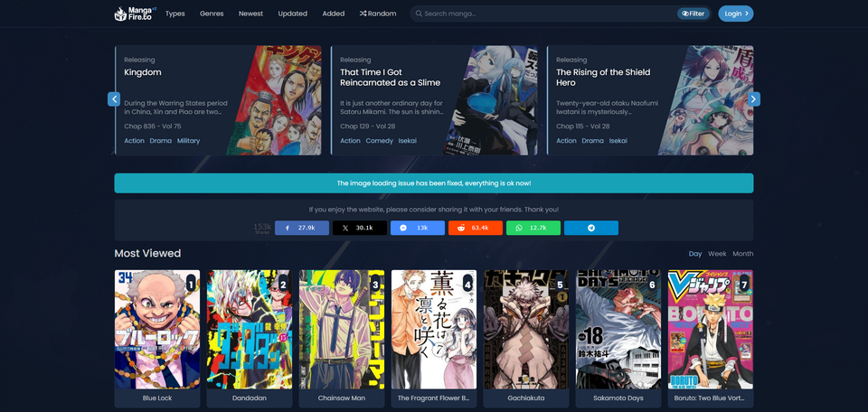Share via the Telegram button
Screen dimensions: 868x412
click(x=591, y=228)
